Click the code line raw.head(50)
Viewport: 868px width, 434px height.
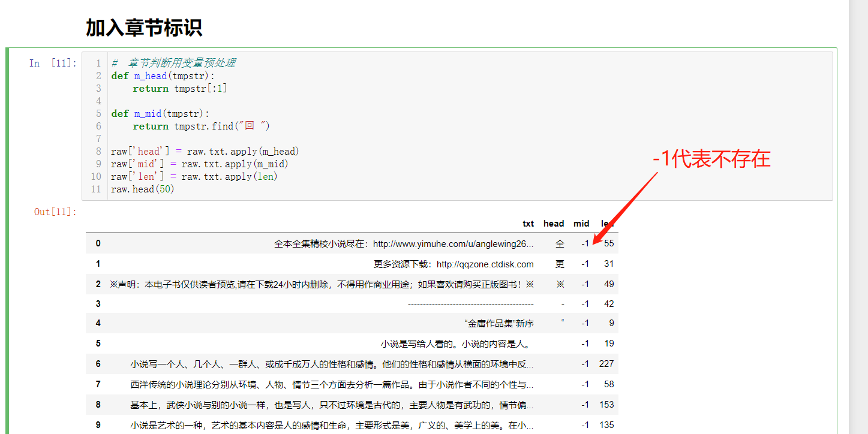(x=143, y=189)
